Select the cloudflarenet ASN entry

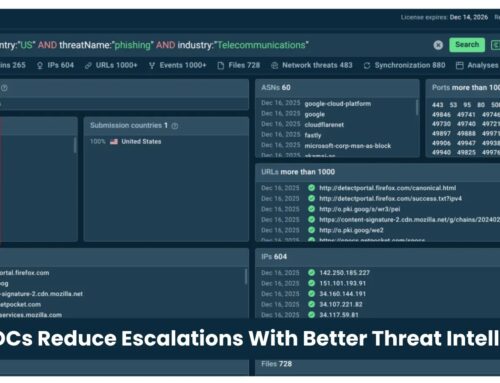click(x=324, y=125)
